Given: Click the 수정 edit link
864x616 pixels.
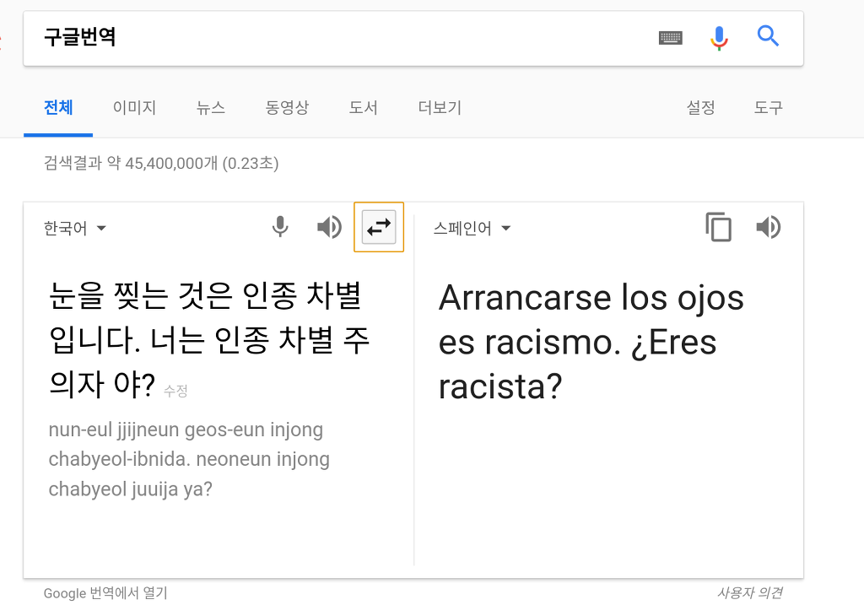Looking at the screenshot, I should [176, 390].
